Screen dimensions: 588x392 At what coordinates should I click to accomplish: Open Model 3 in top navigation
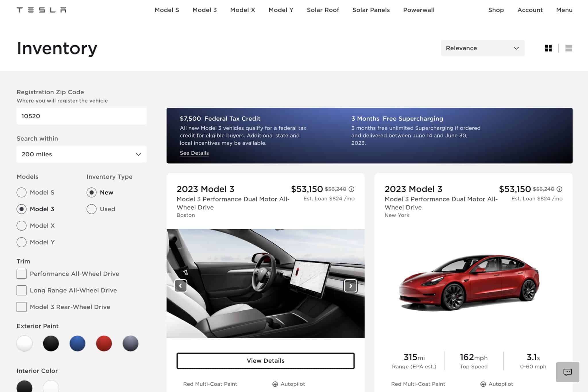tap(205, 10)
